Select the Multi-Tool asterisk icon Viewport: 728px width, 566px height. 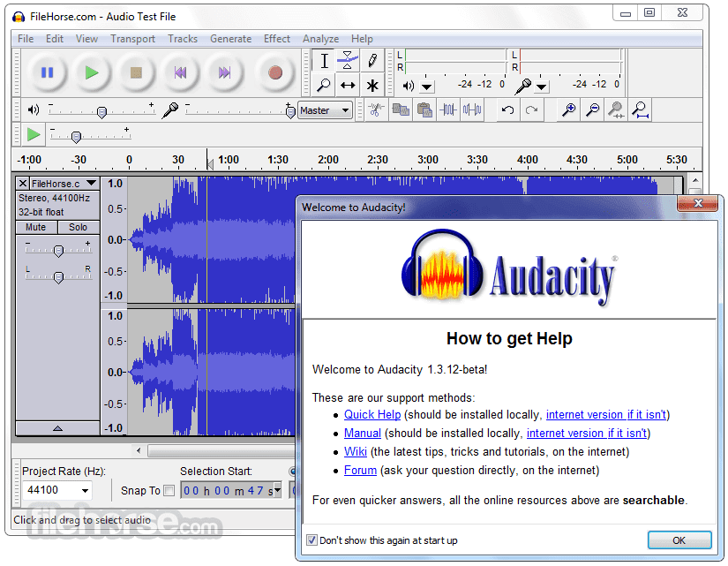pos(372,86)
